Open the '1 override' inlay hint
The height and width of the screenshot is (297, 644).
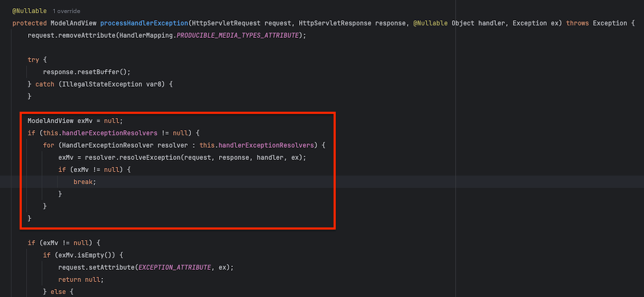(x=67, y=11)
